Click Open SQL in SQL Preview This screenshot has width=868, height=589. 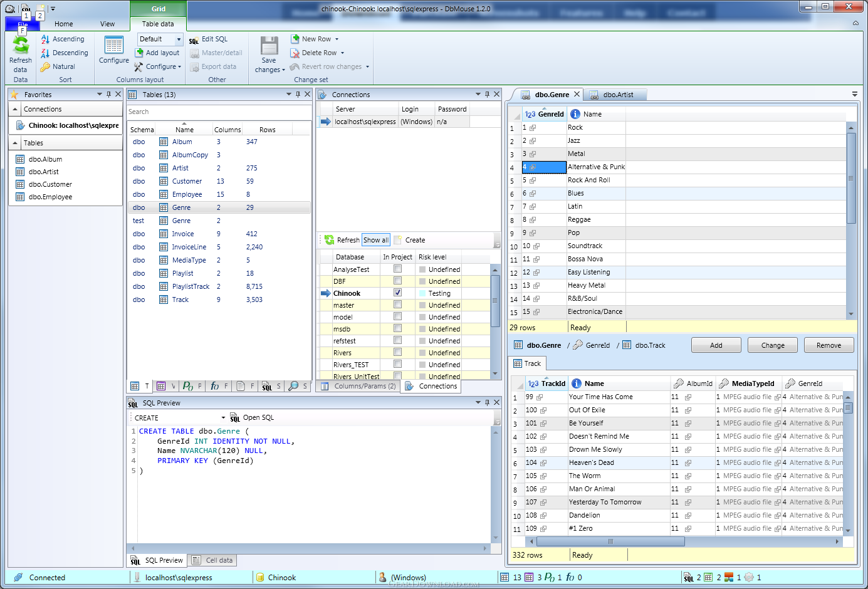[x=252, y=417]
